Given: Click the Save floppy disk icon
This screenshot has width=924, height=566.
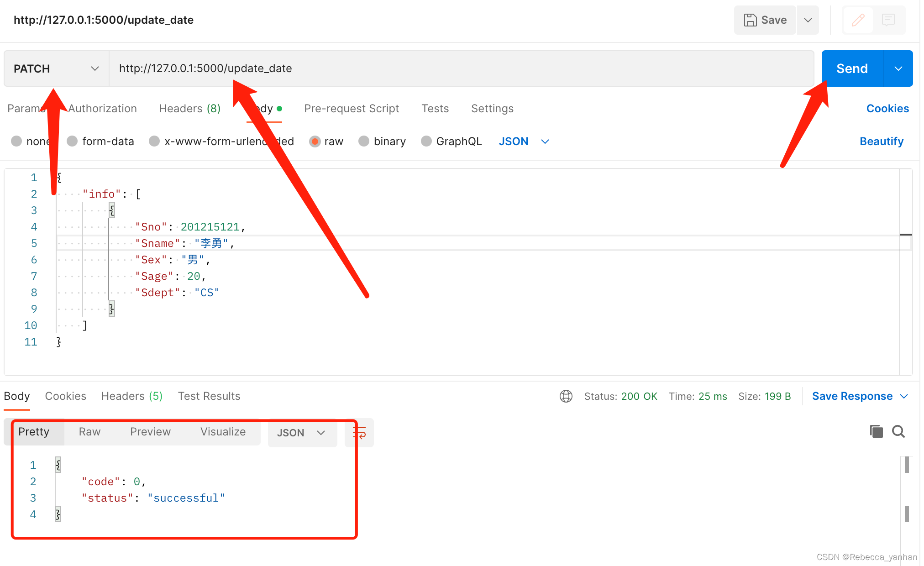Looking at the screenshot, I should tap(750, 20).
